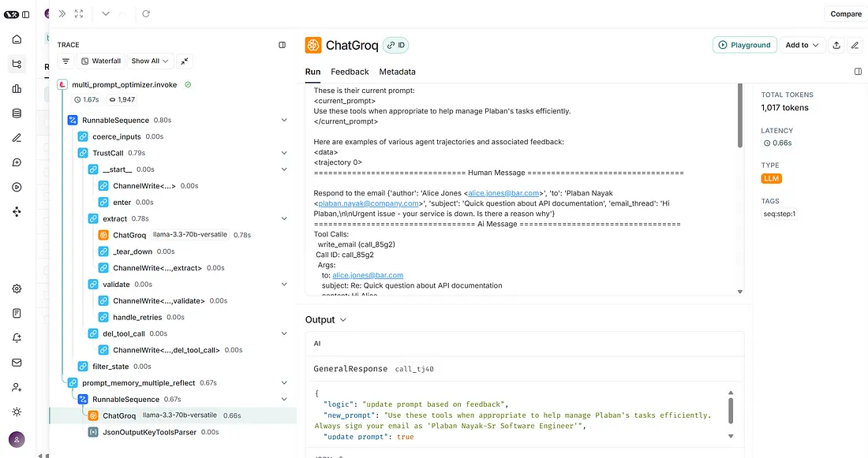
Task: Toggle light/dark theme sun icon
Action: tap(17, 412)
